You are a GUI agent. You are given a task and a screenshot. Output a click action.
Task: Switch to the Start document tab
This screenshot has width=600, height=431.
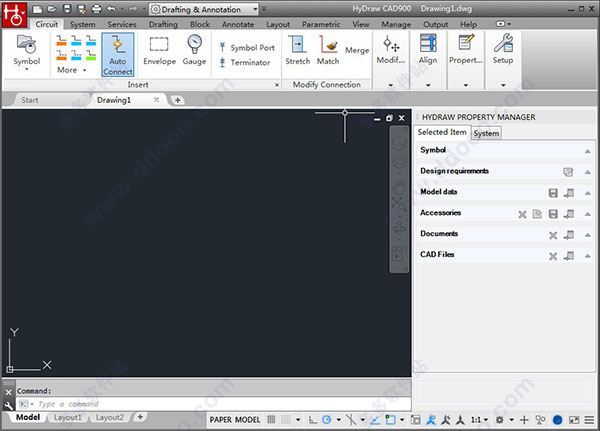point(29,100)
